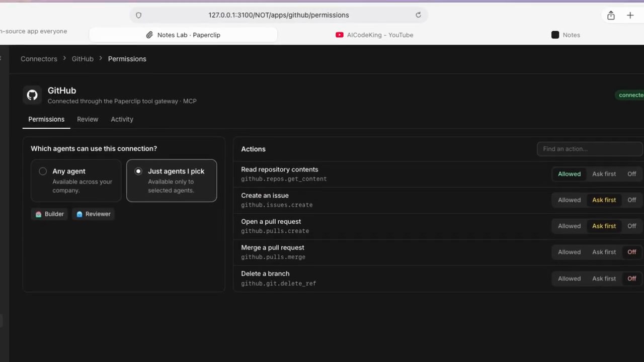Screen dimensions: 644x362
Task: Set Open a pull request to Allowed
Action: pos(569,226)
